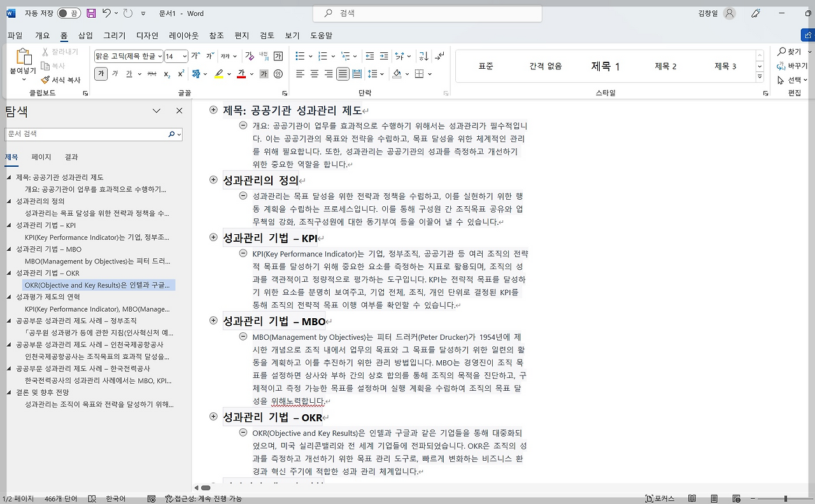Apply red font color

(x=241, y=74)
